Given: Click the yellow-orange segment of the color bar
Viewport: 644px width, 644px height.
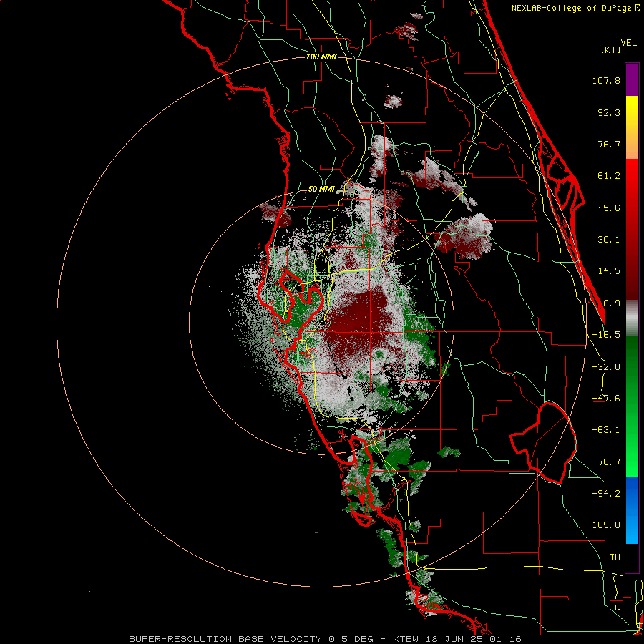Looking at the screenshot, I should [632, 127].
